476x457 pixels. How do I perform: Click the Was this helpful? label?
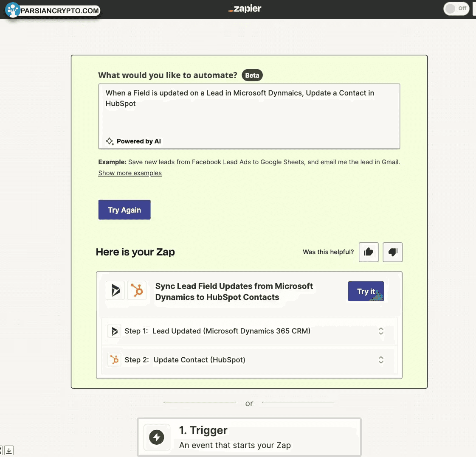click(x=328, y=252)
